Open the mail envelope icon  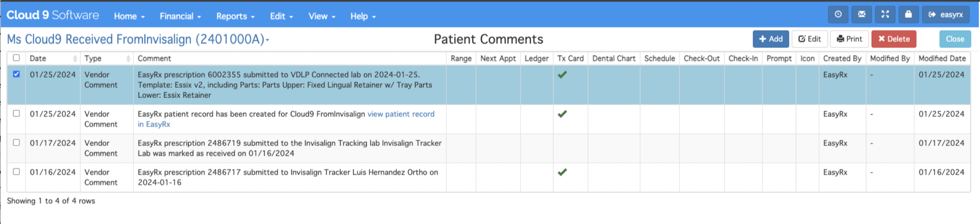[x=862, y=15]
